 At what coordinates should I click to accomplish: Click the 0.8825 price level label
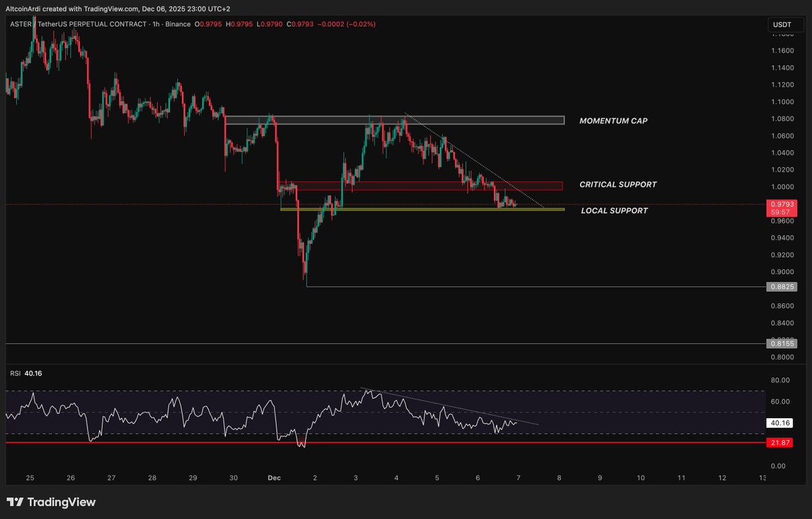tap(782, 287)
